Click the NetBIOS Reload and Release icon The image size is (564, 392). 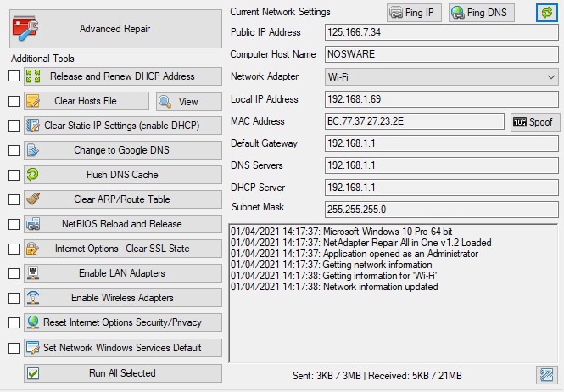[33, 224]
